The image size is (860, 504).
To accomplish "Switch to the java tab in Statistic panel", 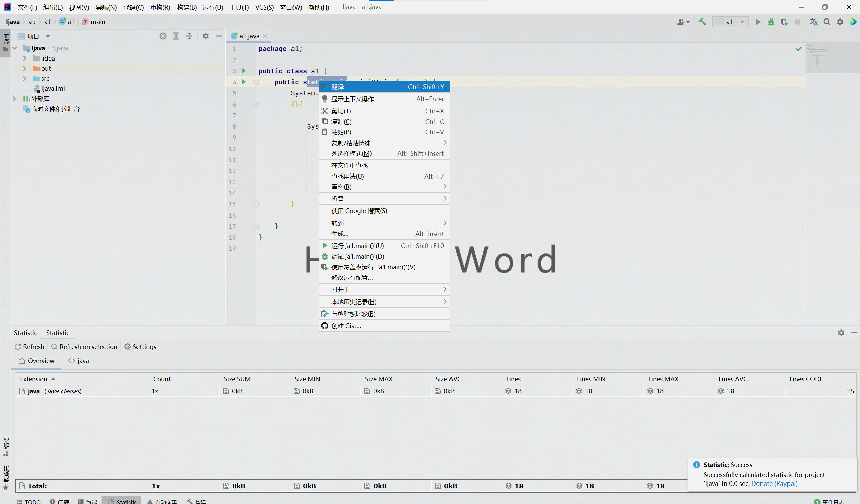I will pyautogui.click(x=79, y=361).
